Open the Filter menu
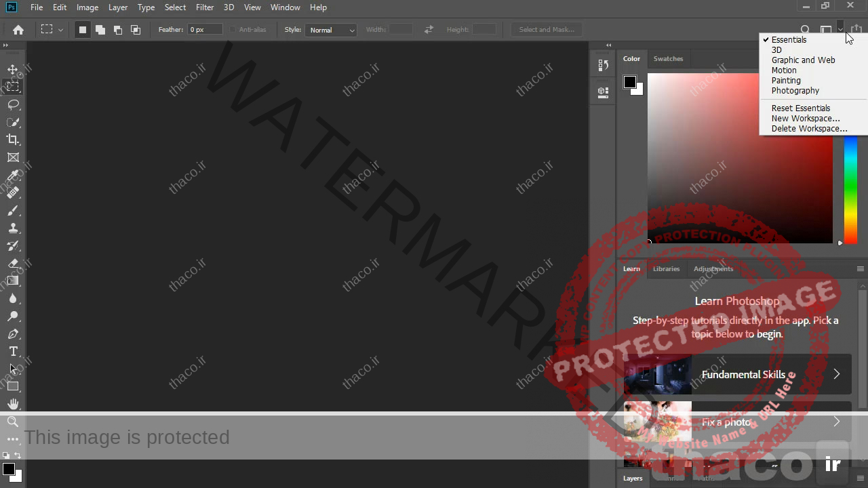Screen dimensions: 868x488 205,7
